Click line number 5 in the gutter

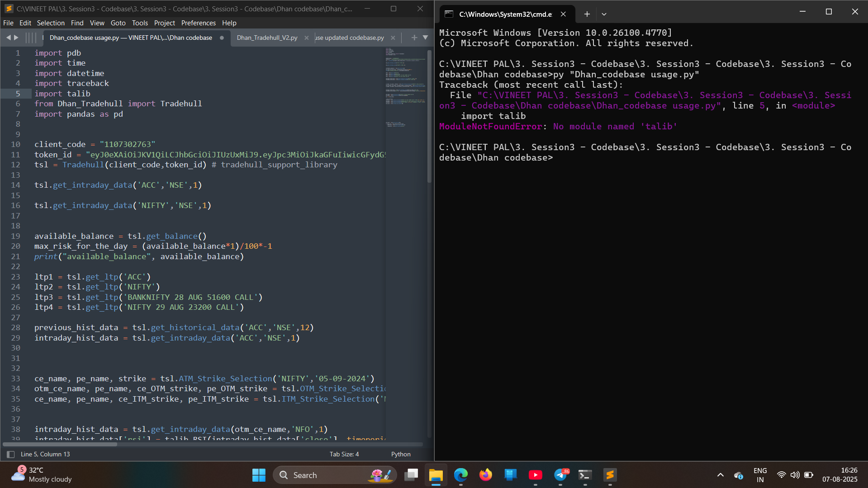pyautogui.click(x=18, y=94)
